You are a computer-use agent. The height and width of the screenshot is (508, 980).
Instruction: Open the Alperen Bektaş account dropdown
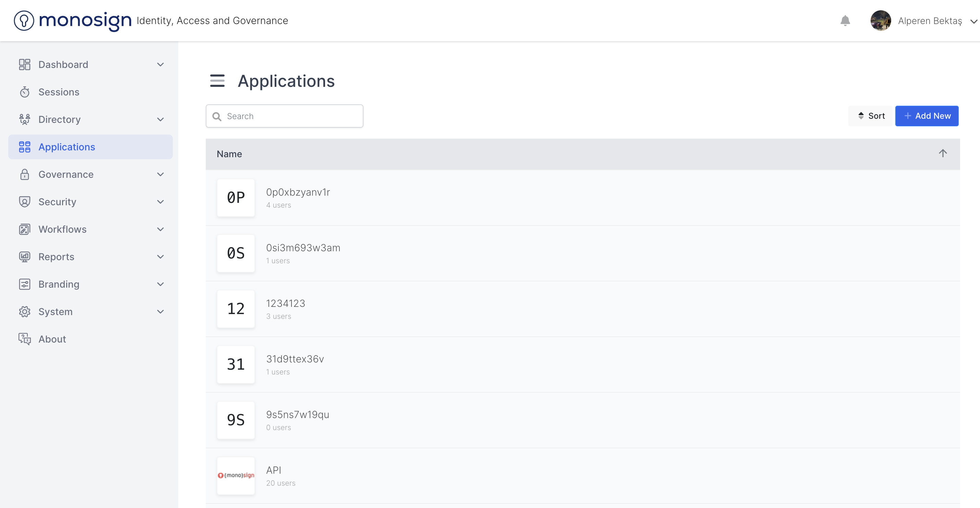point(973,21)
